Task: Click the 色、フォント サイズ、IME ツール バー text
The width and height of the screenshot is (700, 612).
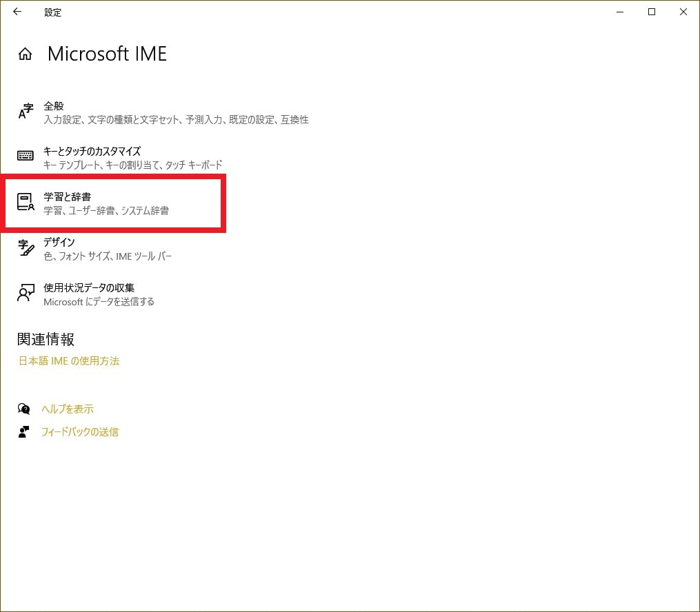Action: pyautogui.click(x=108, y=256)
